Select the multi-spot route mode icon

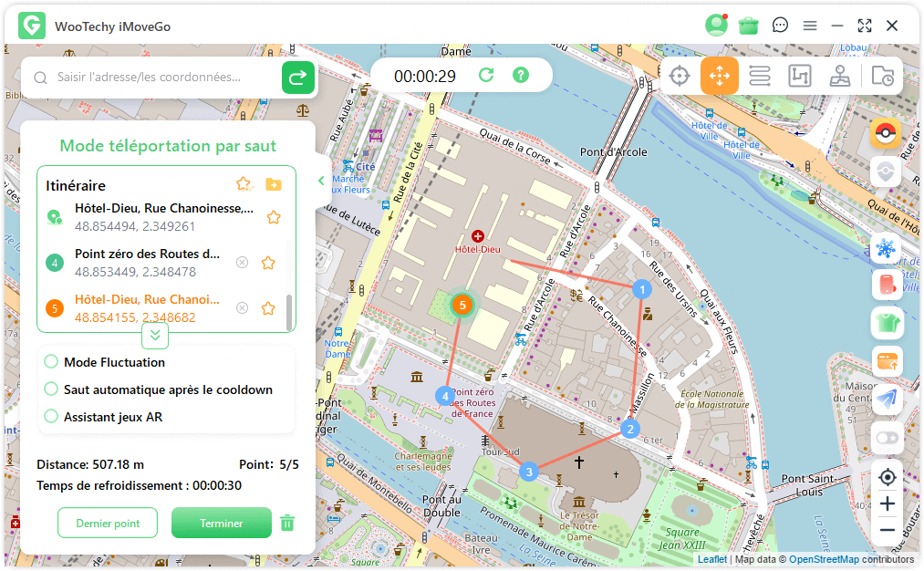click(799, 76)
